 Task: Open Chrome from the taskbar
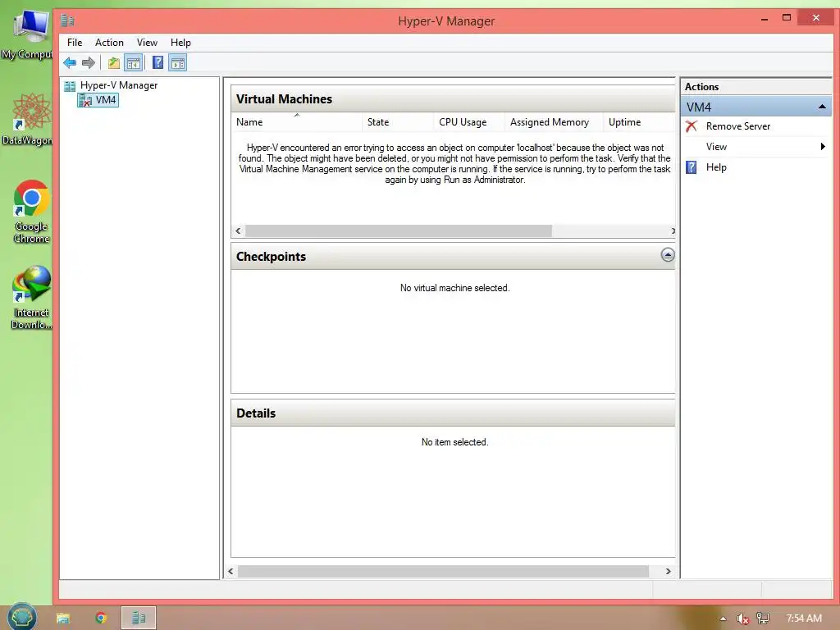tap(101, 618)
